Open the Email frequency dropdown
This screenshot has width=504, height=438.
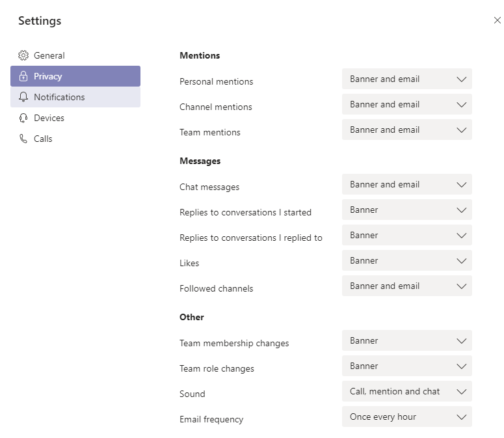tap(407, 417)
